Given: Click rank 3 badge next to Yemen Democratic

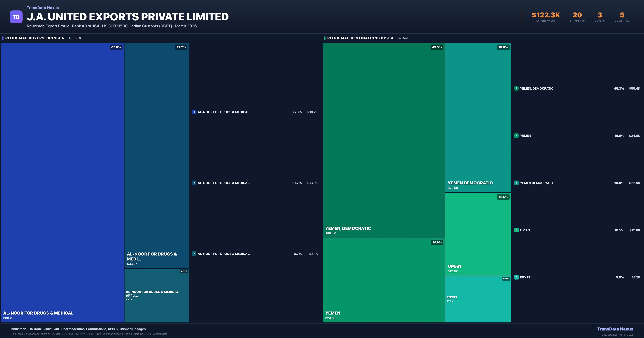Looking at the screenshot, I should (516, 183).
